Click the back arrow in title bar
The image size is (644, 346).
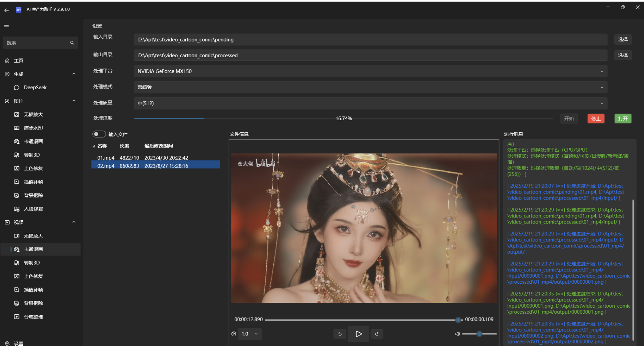[x=6, y=10]
